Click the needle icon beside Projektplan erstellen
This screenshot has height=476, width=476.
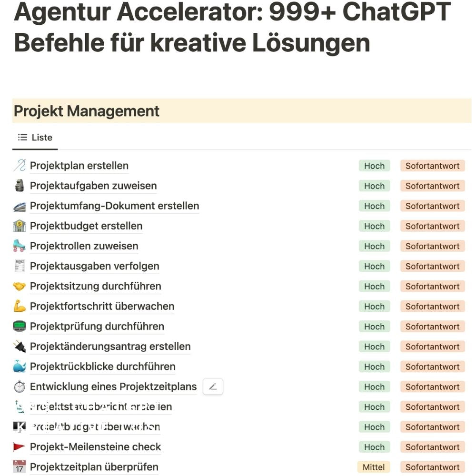(x=20, y=166)
